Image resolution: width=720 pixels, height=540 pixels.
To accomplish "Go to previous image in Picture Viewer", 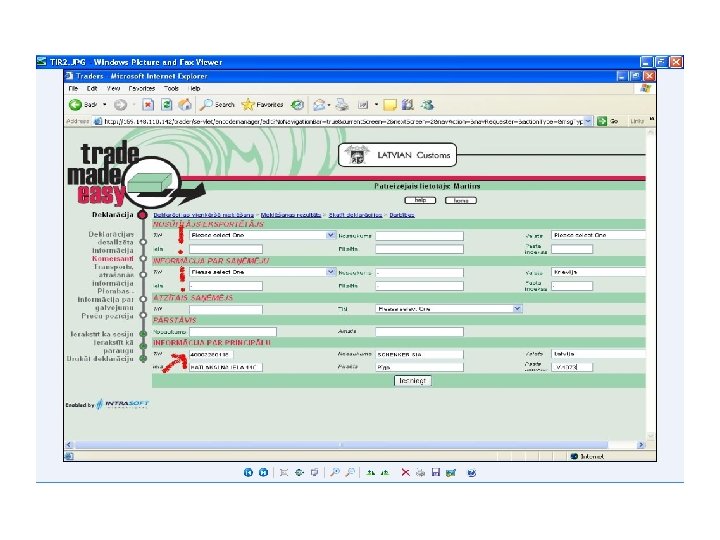I will coord(248,472).
